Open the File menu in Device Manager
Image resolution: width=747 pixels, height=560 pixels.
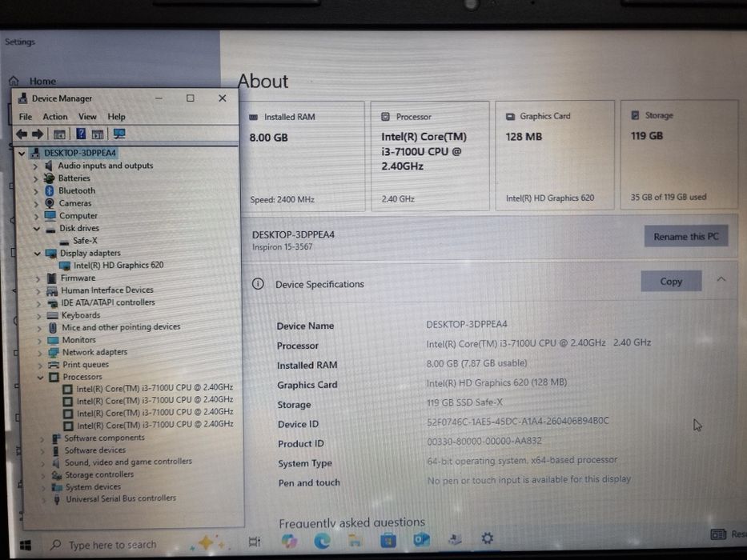(x=26, y=117)
